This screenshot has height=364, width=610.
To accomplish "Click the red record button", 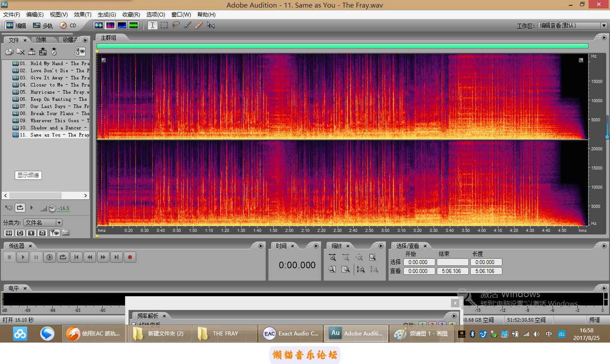I will tap(130, 257).
